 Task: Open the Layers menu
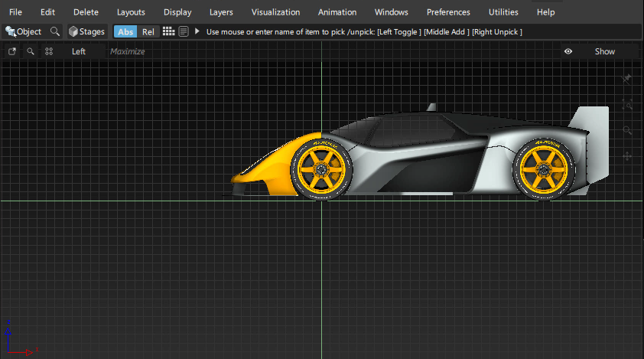pos(221,12)
